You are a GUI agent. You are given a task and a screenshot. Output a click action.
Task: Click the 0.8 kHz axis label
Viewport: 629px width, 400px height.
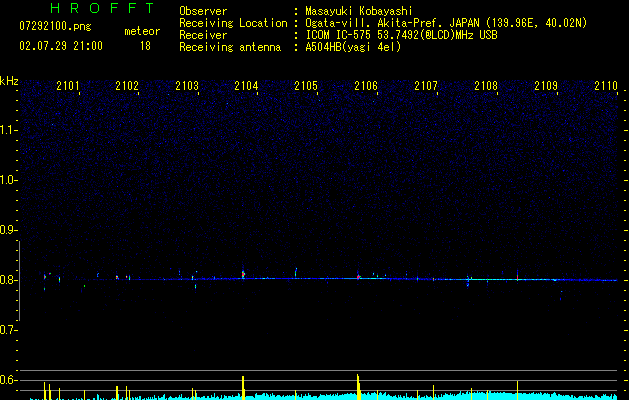coord(9,280)
